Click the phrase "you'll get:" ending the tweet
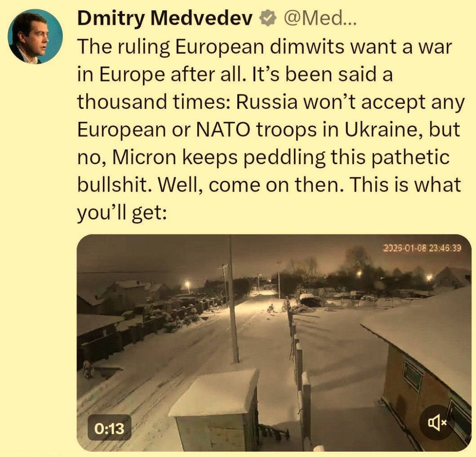This screenshot has height=457, width=476. point(122,213)
